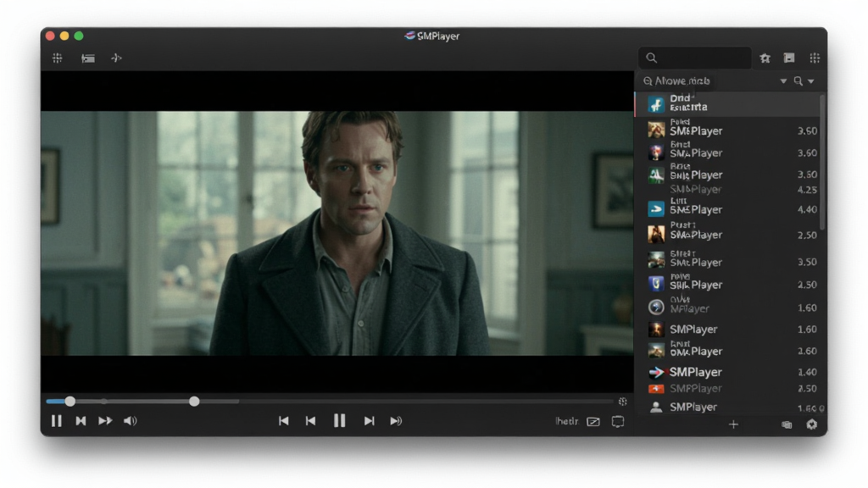The width and height of the screenshot is (868, 488).
Task: Toggle the subtitle box icon next to lhetr
Action: coord(593,422)
